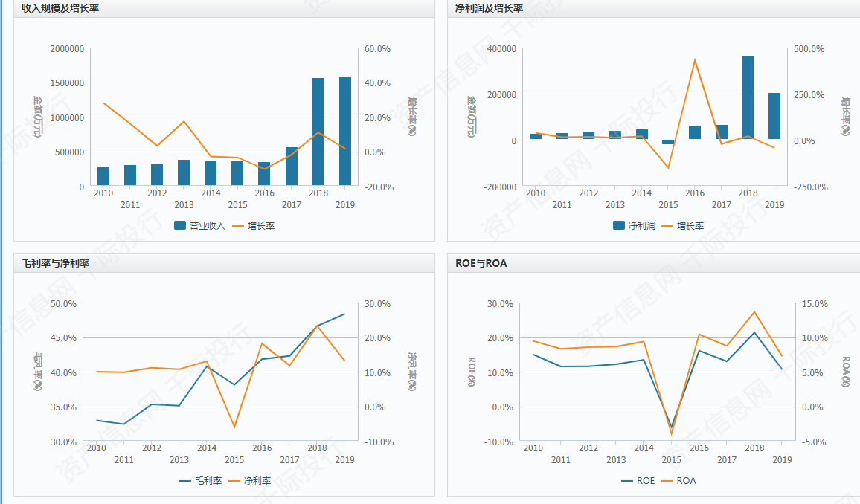The height and width of the screenshot is (504, 860).
Task: Click the 2018 peak of the ROA line
Action: [754, 312]
